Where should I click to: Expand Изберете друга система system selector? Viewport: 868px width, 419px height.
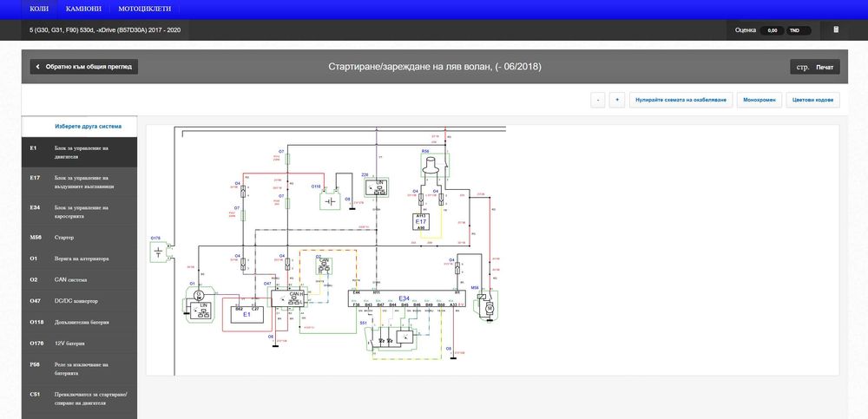88,126
